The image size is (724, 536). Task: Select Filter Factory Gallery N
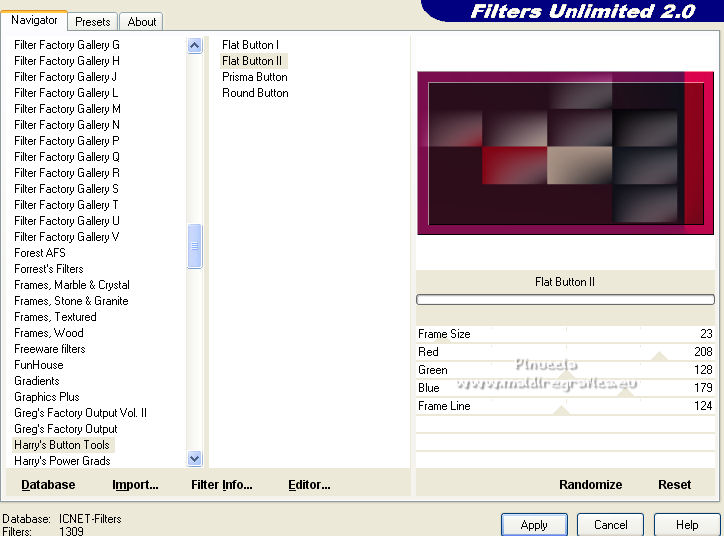(67, 125)
